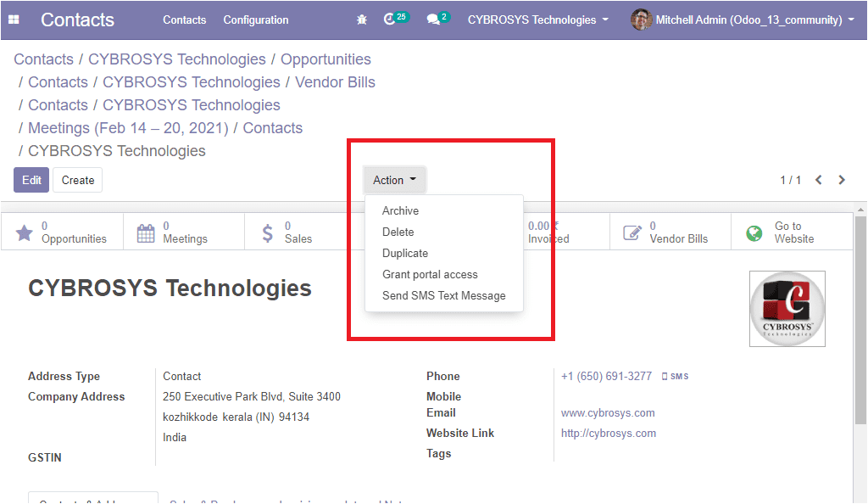Click the Contacts app title
This screenshot has height=504, width=868.
click(x=77, y=20)
